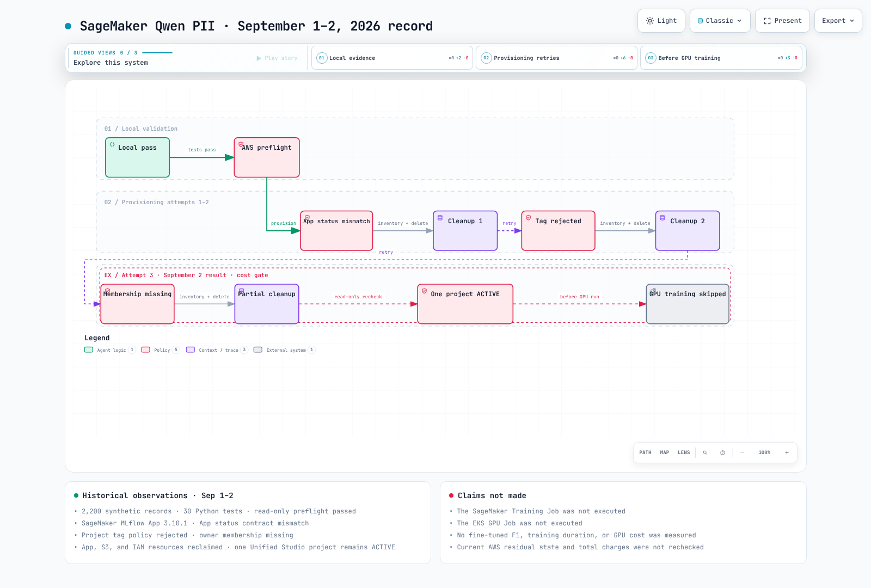
Task: Click 'The SageMaker Training Job was not executed'
Action: click(x=541, y=511)
